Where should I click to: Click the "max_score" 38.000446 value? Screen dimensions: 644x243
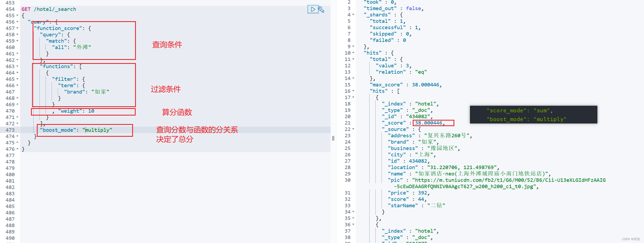[x=425, y=85]
